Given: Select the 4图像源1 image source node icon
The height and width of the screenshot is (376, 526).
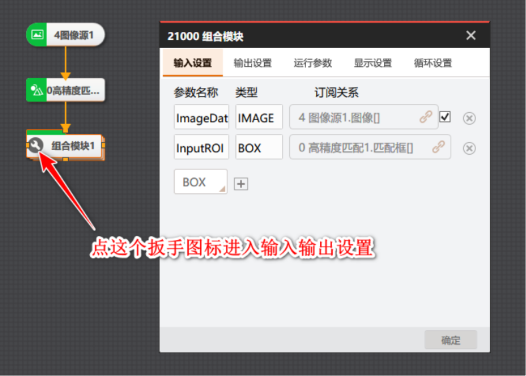Looking at the screenshot, I should 37,34.
